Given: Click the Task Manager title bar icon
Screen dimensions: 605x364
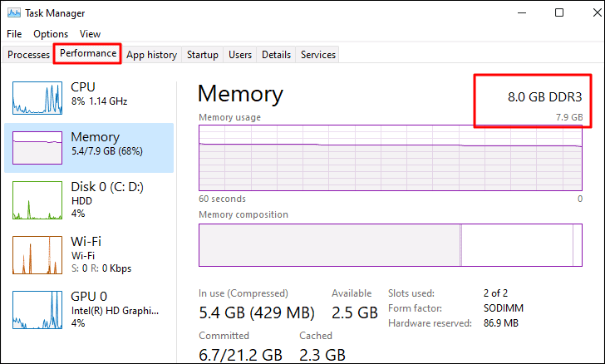Looking at the screenshot, I should click(x=14, y=13).
